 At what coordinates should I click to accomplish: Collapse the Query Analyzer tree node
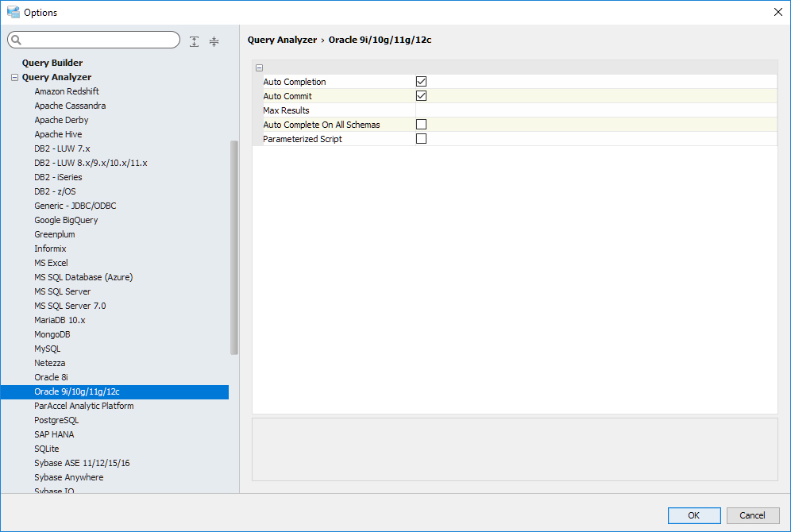tap(14, 77)
